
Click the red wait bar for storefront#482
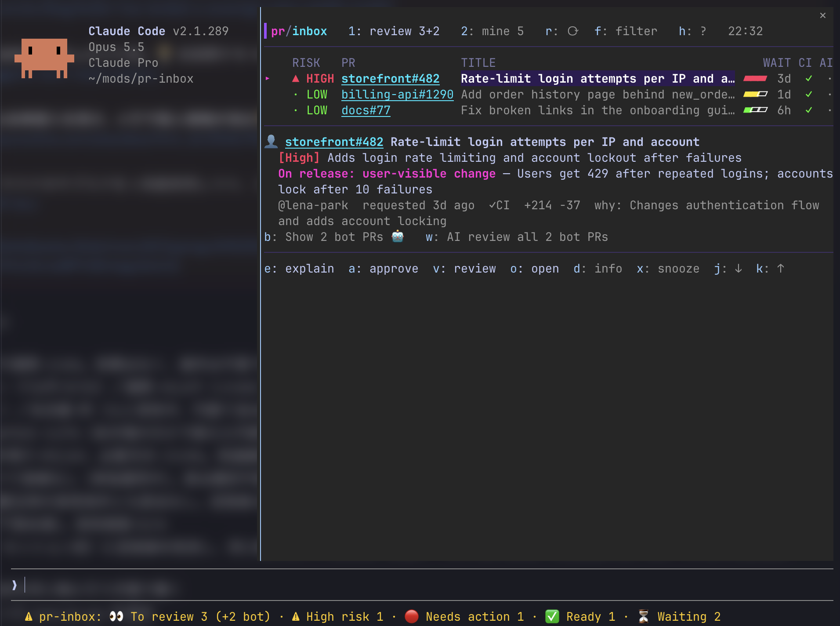(x=756, y=79)
